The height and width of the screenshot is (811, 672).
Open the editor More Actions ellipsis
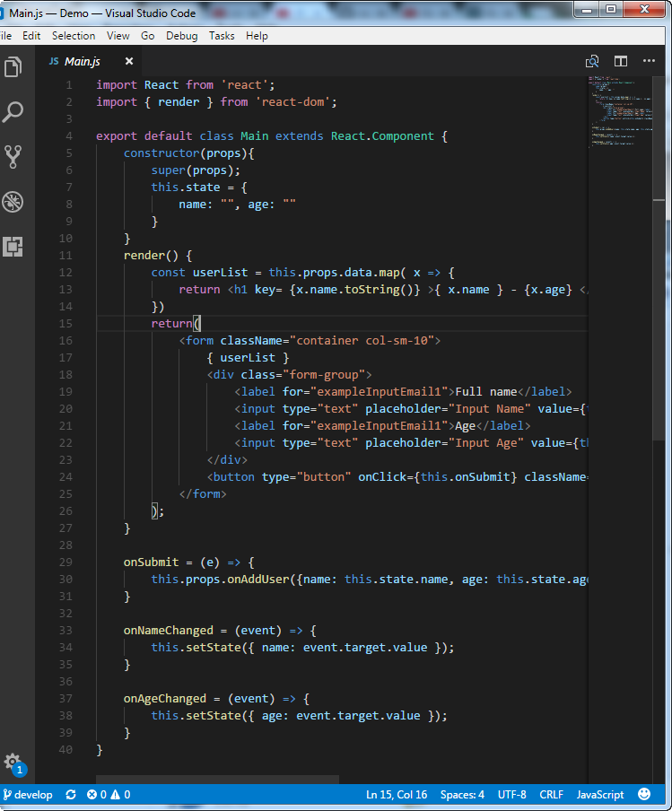649,61
